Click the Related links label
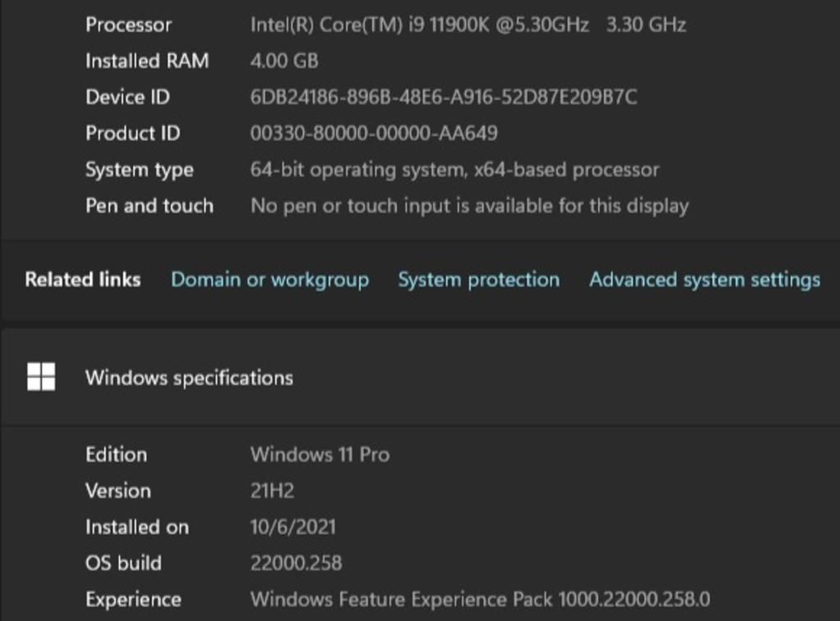 [x=82, y=280]
